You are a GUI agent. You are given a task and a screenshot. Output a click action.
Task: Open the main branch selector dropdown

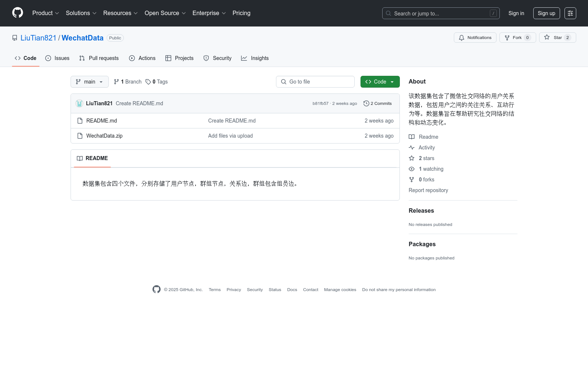coord(90,82)
